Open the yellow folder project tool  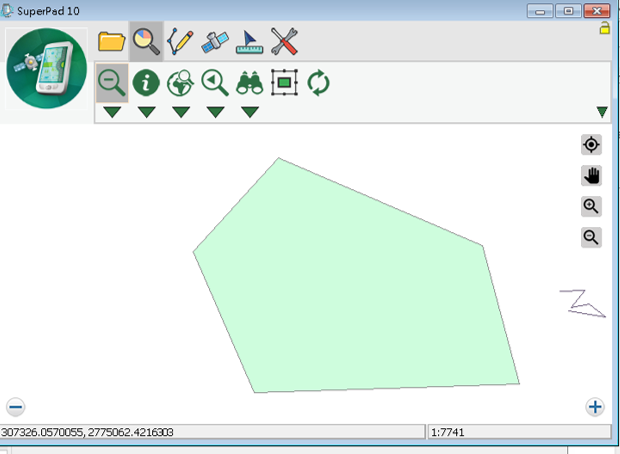[112, 42]
